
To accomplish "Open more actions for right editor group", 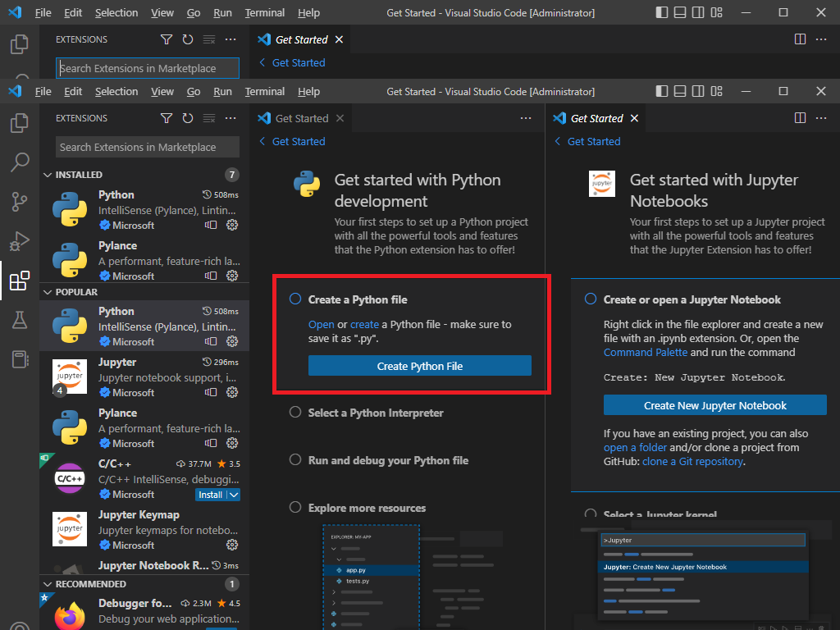I will (x=820, y=118).
